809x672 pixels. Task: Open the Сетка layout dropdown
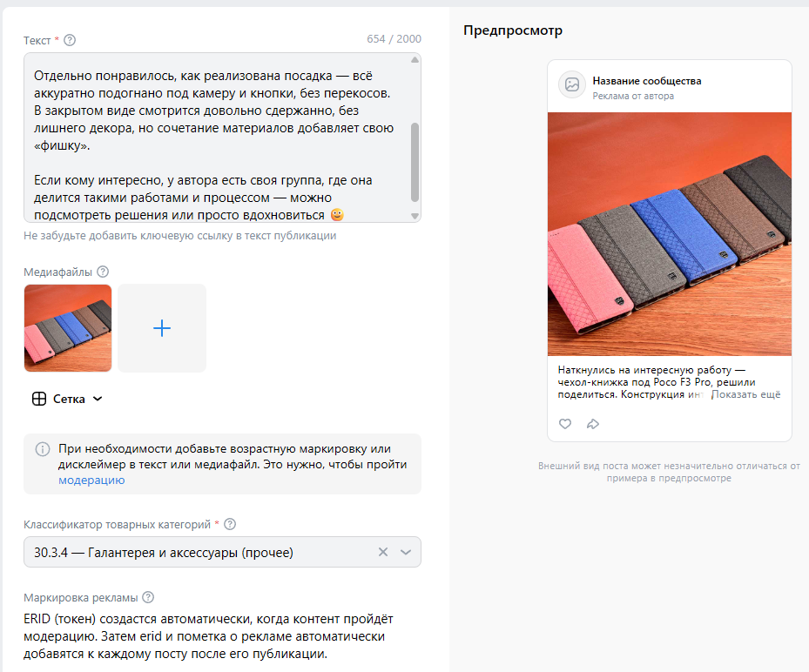[68, 399]
